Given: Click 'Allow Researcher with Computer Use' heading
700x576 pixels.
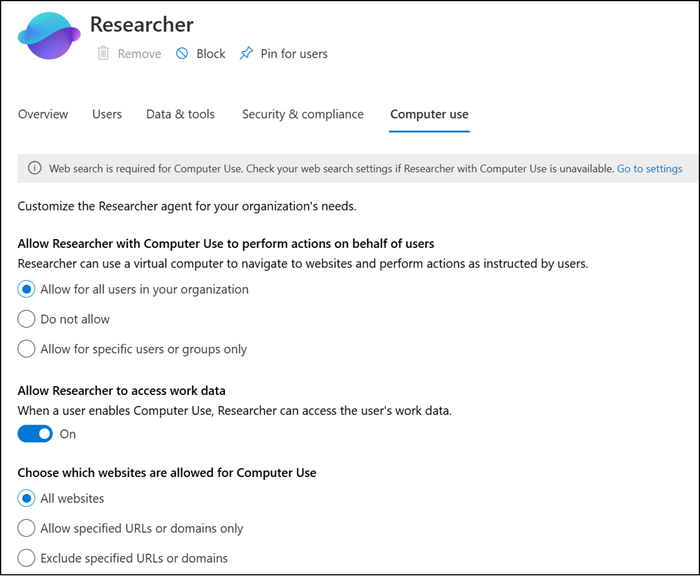Looking at the screenshot, I should 226,244.
